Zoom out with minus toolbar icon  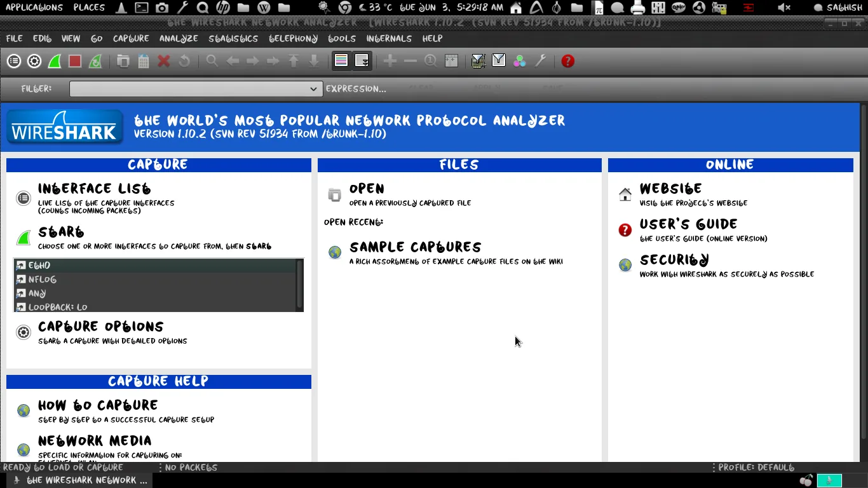click(410, 61)
